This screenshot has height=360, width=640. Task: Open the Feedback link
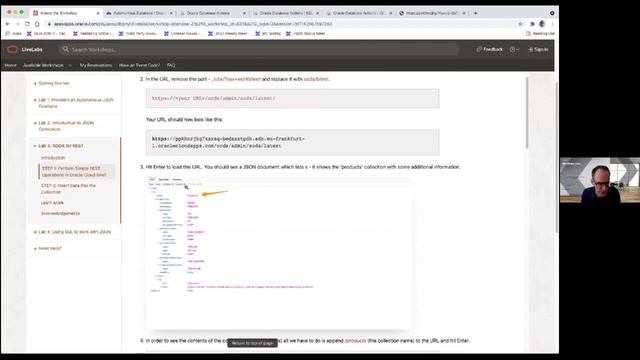coord(489,49)
